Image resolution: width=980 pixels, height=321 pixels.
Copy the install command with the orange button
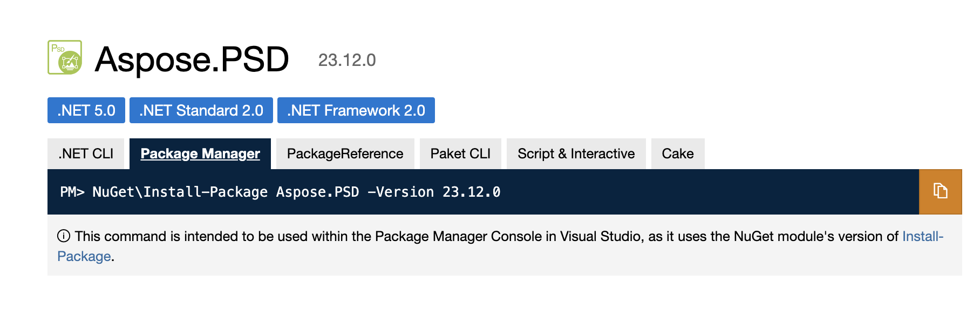[940, 191]
